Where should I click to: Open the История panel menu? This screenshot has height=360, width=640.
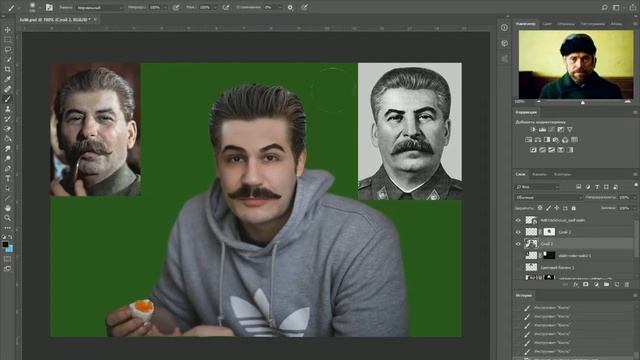[635, 295]
